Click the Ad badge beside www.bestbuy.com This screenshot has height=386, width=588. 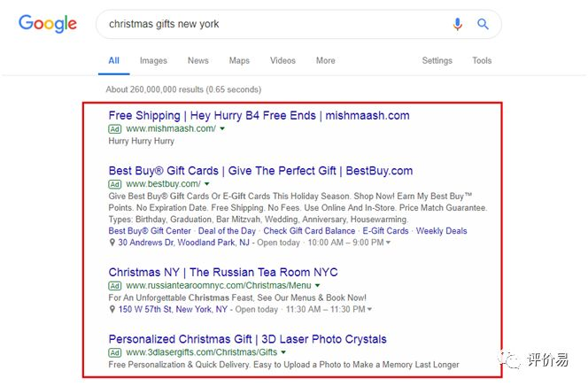click(x=115, y=184)
